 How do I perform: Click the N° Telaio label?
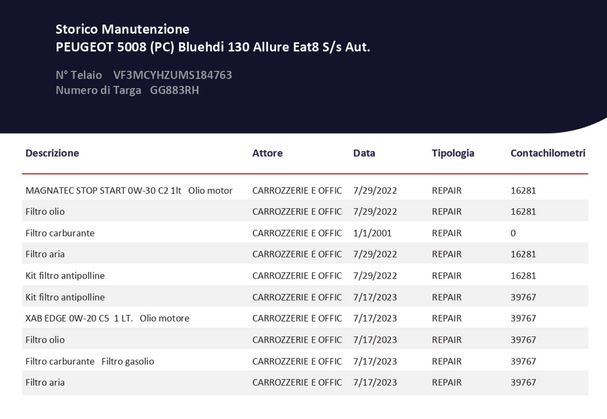point(79,75)
